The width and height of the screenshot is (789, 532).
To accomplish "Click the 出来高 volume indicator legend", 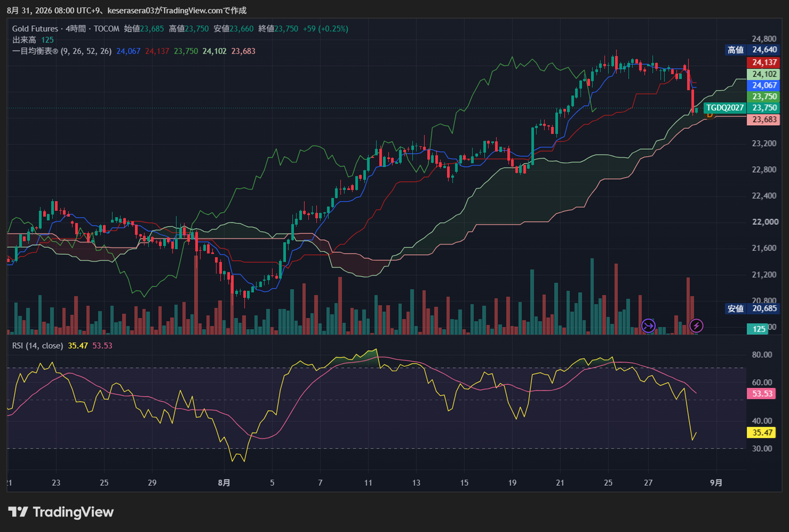I will pos(25,39).
